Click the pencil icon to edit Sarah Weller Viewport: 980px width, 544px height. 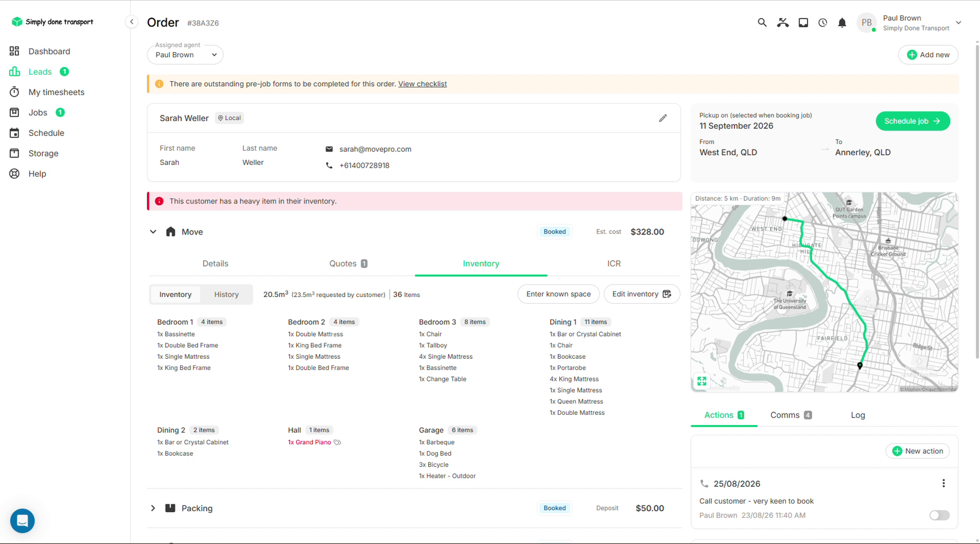pyautogui.click(x=662, y=118)
